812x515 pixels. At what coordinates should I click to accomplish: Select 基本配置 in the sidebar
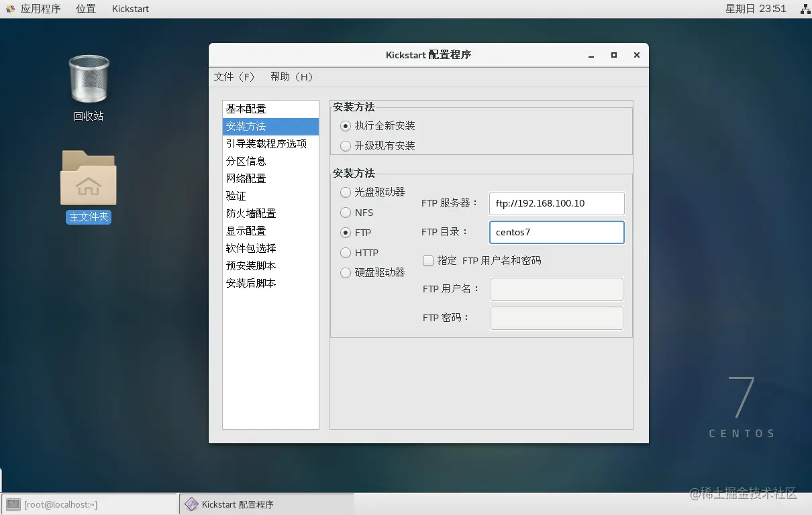click(x=270, y=109)
